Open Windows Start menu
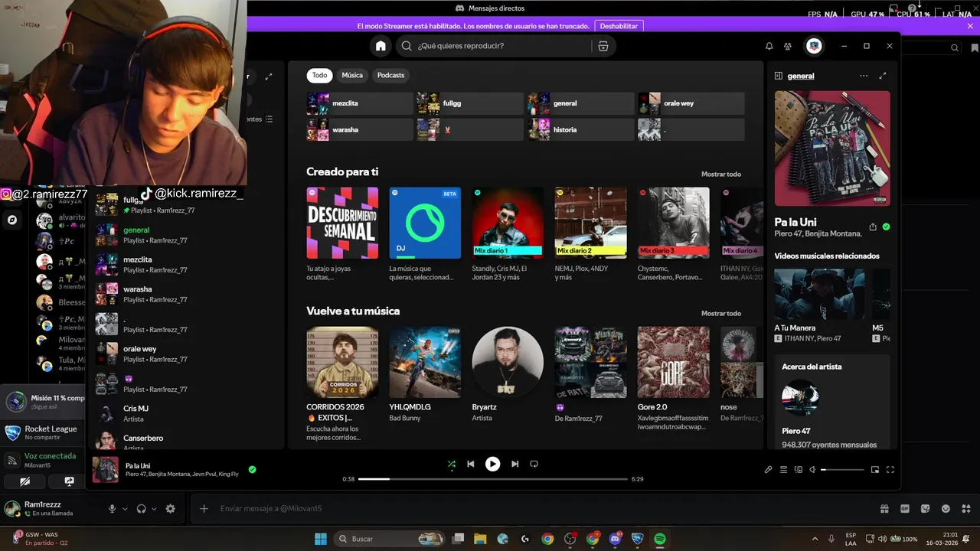The image size is (980, 551). point(320,539)
